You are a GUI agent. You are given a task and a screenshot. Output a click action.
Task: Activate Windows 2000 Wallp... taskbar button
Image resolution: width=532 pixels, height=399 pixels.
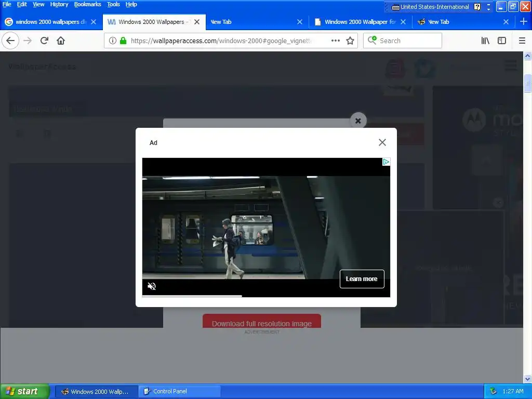96,392
